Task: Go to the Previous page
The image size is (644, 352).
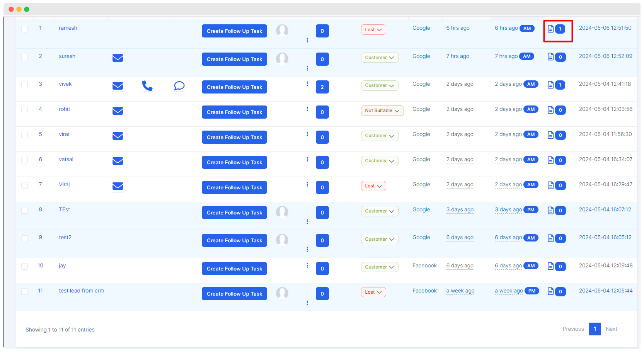Action: (x=573, y=329)
